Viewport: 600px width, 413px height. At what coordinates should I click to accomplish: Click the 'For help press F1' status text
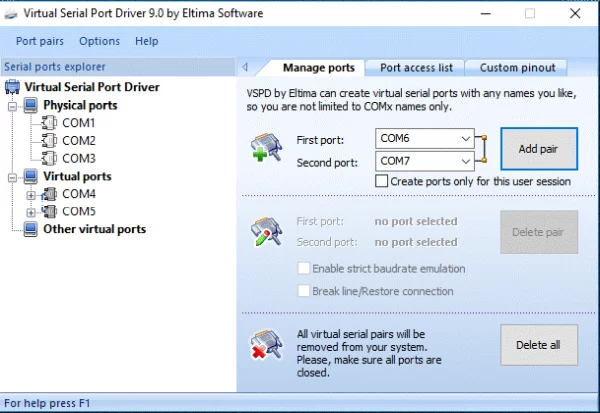[47, 403]
